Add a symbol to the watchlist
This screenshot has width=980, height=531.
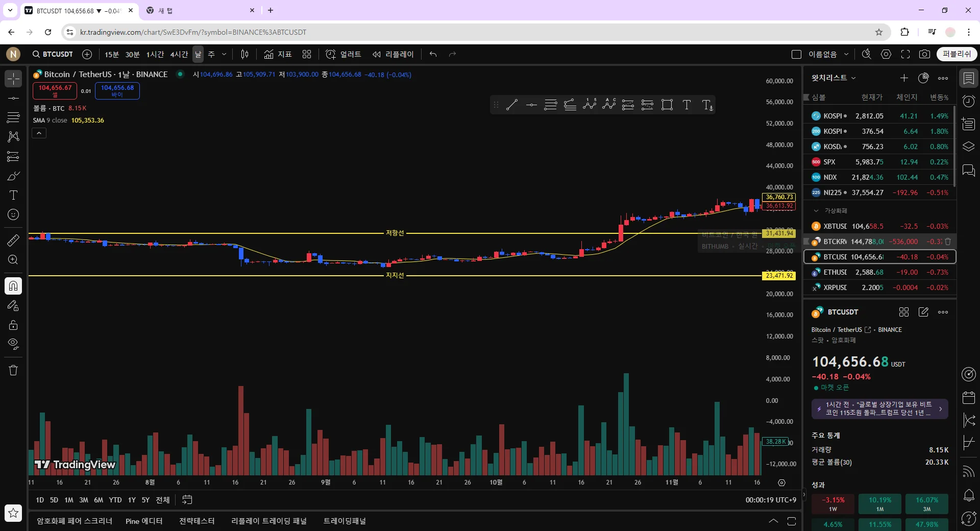[x=904, y=78]
